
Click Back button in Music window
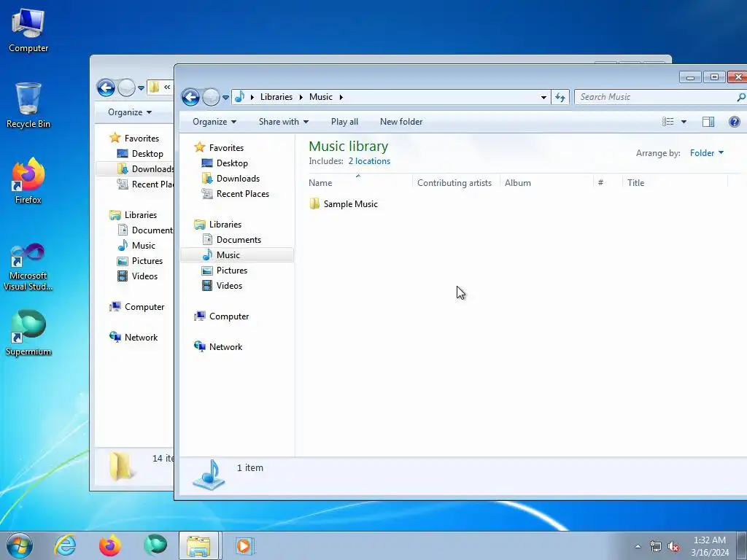pyautogui.click(x=190, y=97)
